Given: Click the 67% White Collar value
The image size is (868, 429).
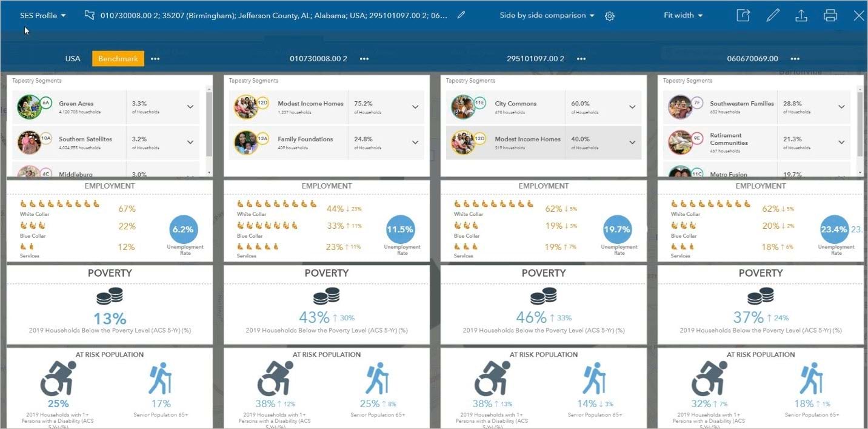Looking at the screenshot, I should (x=127, y=209).
